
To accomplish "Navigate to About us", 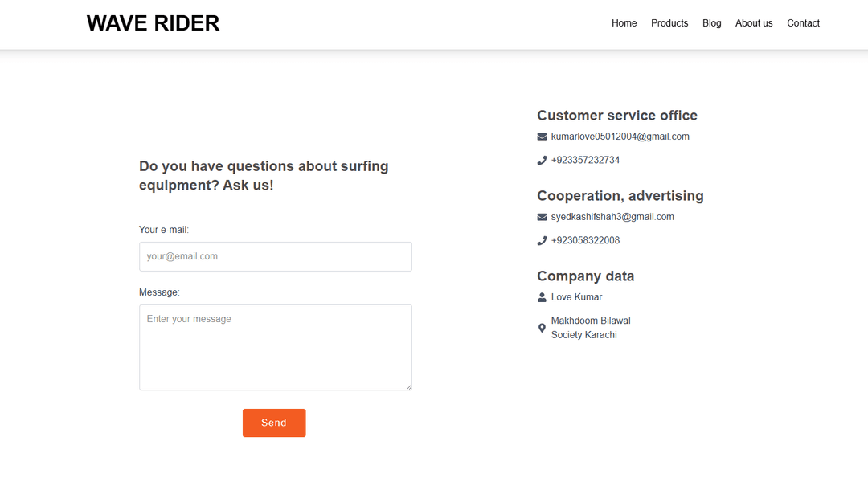I will [x=754, y=23].
